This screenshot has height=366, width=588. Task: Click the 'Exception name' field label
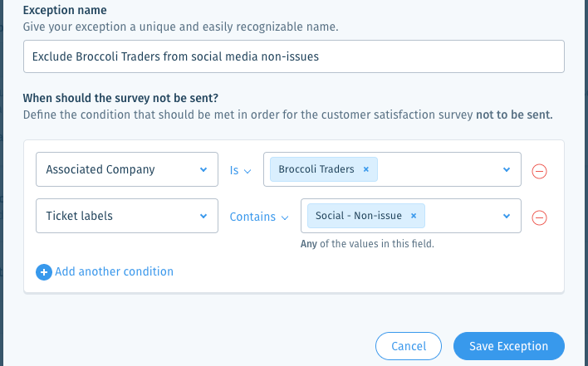65,10
